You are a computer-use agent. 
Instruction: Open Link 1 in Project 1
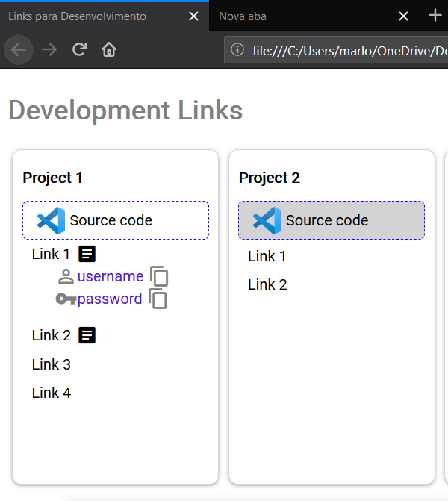[x=51, y=255]
